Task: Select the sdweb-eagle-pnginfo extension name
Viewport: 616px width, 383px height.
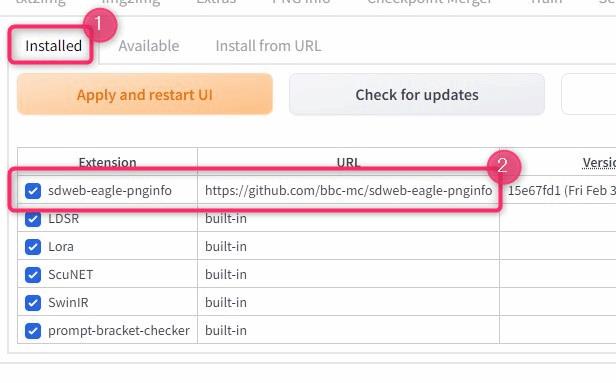Action: pyautogui.click(x=110, y=191)
